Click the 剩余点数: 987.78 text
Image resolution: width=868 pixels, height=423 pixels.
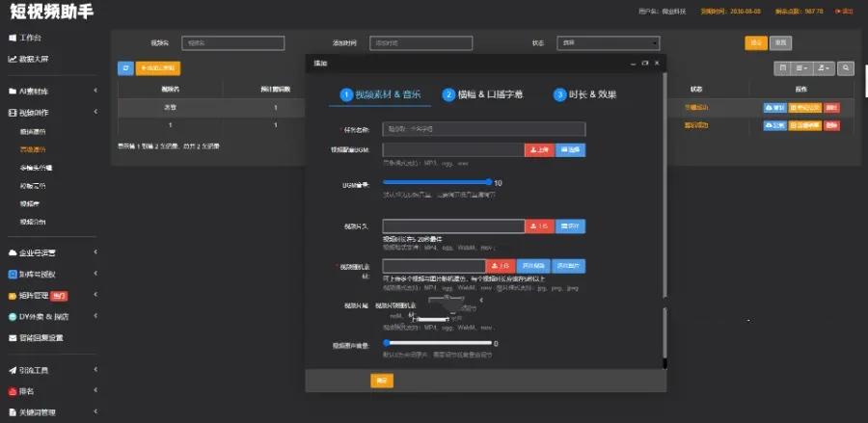coord(799,11)
